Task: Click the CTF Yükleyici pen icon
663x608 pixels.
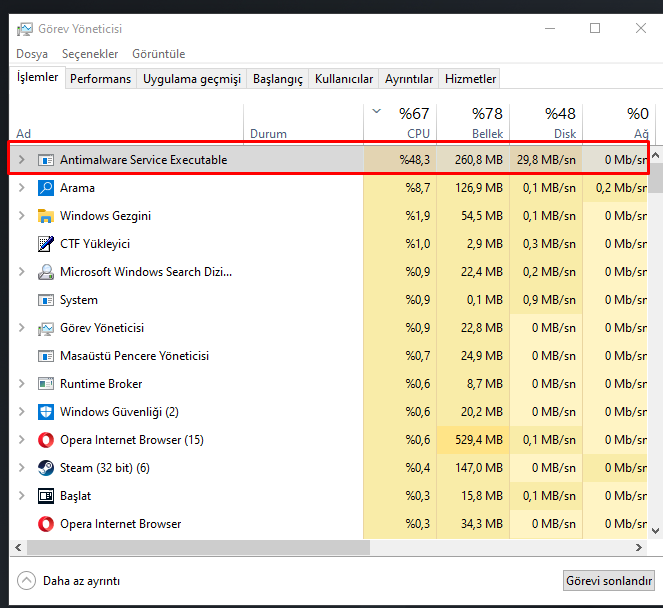Action: pos(46,244)
